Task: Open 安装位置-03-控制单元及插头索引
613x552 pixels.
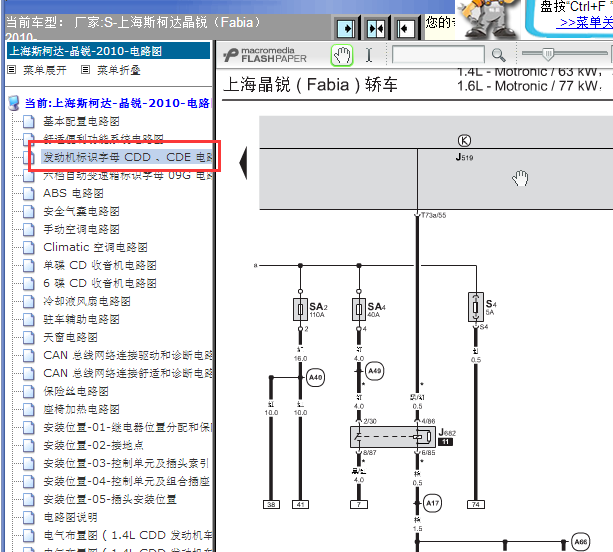Action: [x=126, y=463]
